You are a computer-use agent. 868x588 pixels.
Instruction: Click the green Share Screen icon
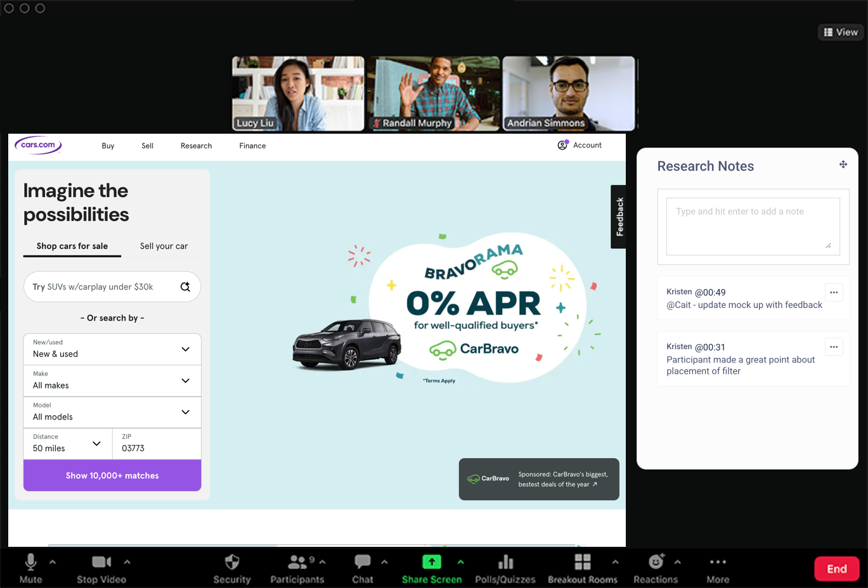point(432,562)
